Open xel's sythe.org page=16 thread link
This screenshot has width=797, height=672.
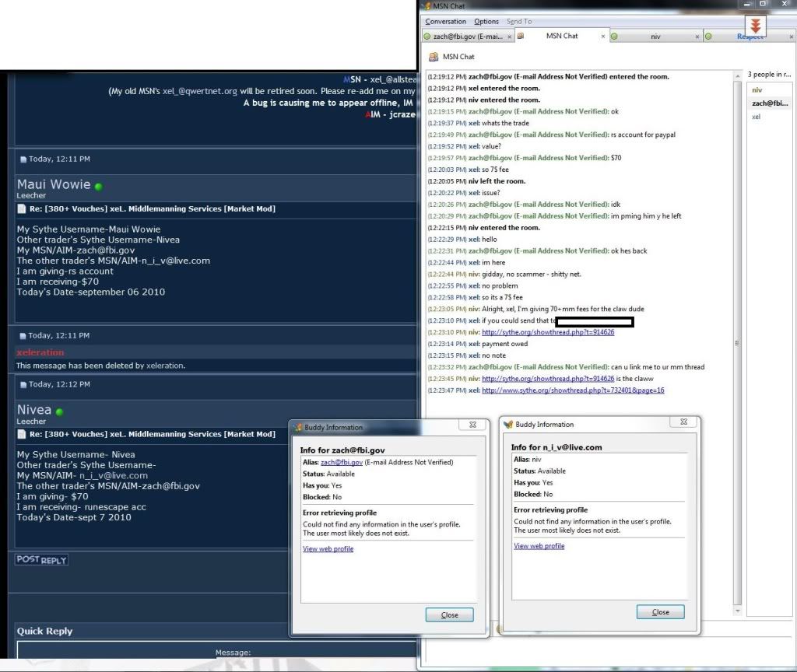click(x=573, y=390)
